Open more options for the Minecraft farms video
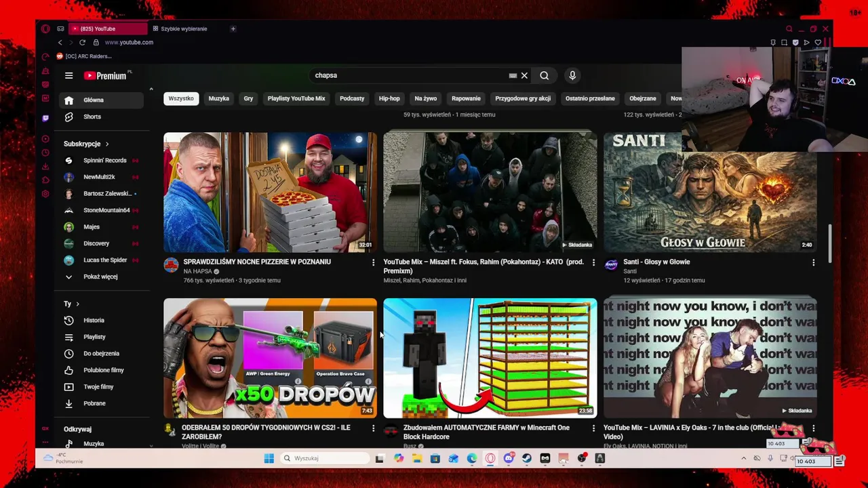 pyautogui.click(x=593, y=428)
